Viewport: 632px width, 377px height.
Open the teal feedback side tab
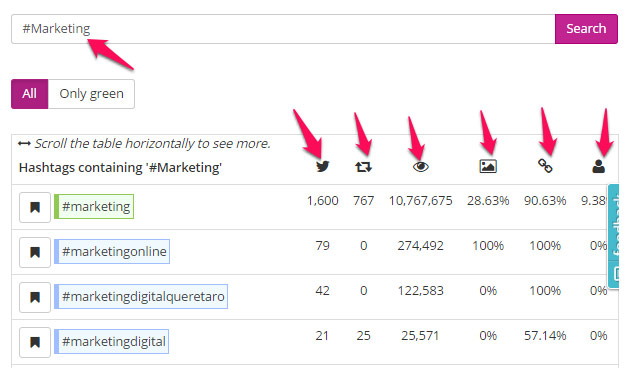click(614, 236)
